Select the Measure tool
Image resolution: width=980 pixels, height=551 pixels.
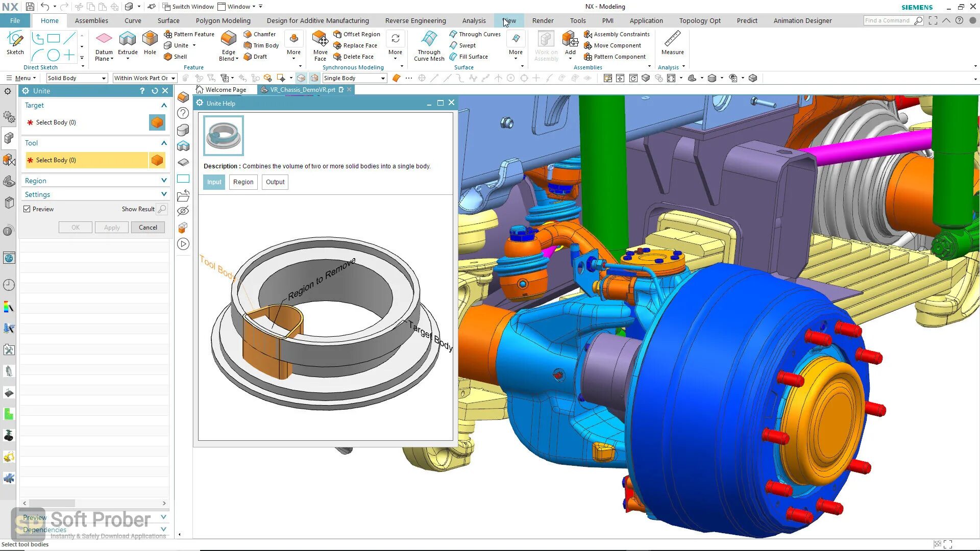point(672,39)
